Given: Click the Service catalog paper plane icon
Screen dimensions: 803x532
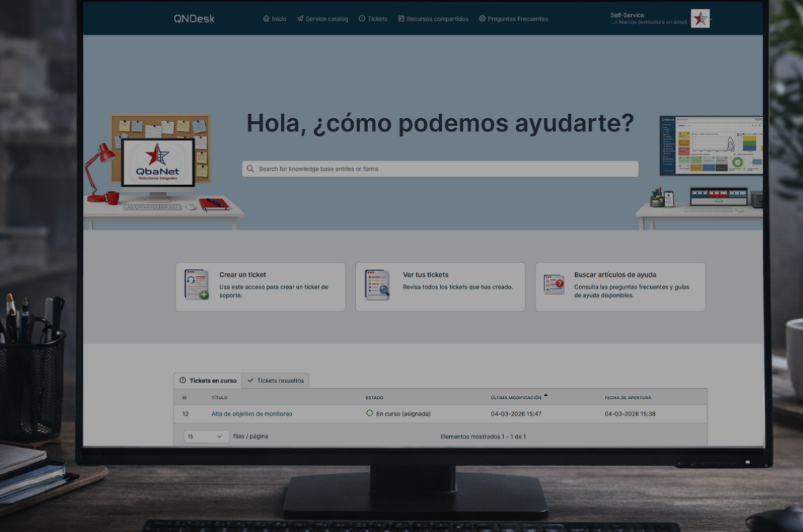Looking at the screenshot, I should [x=300, y=19].
